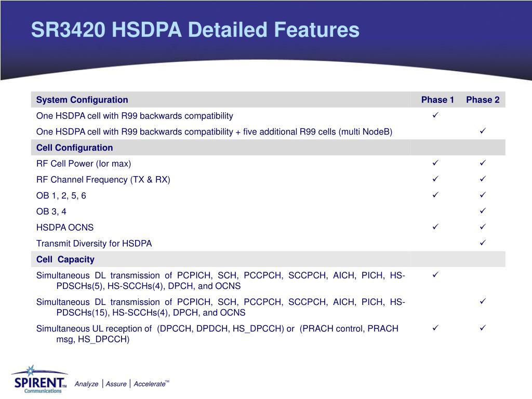The height and width of the screenshot is (399, 532).
Task: Click the Phase 1 checkmark for Simultaneous UL reception
Action: point(435,327)
